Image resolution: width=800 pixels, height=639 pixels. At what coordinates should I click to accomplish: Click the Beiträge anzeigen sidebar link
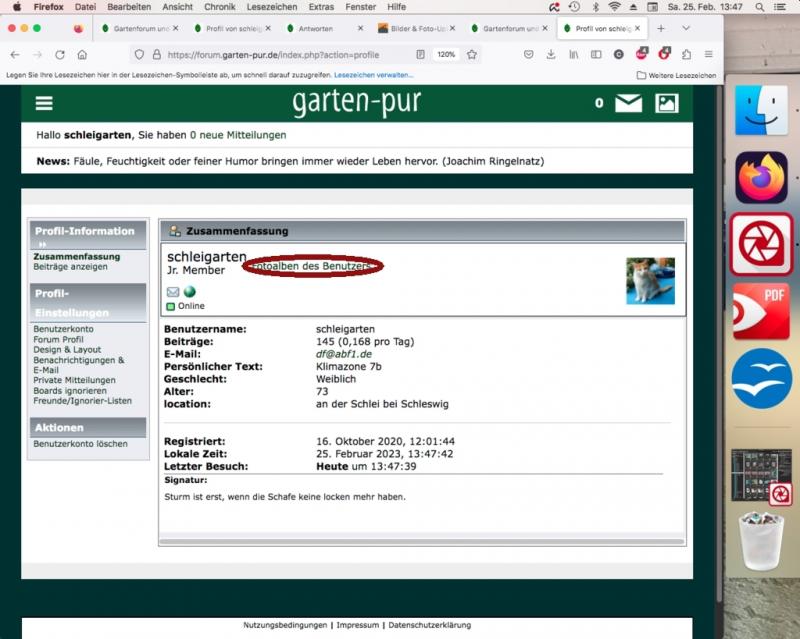coord(70,267)
